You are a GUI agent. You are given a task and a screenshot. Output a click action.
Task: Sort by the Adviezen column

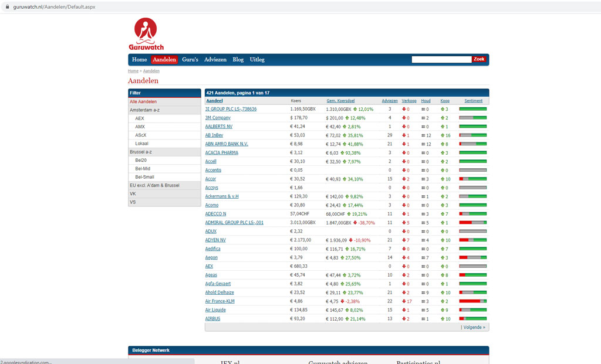click(x=390, y=101)
